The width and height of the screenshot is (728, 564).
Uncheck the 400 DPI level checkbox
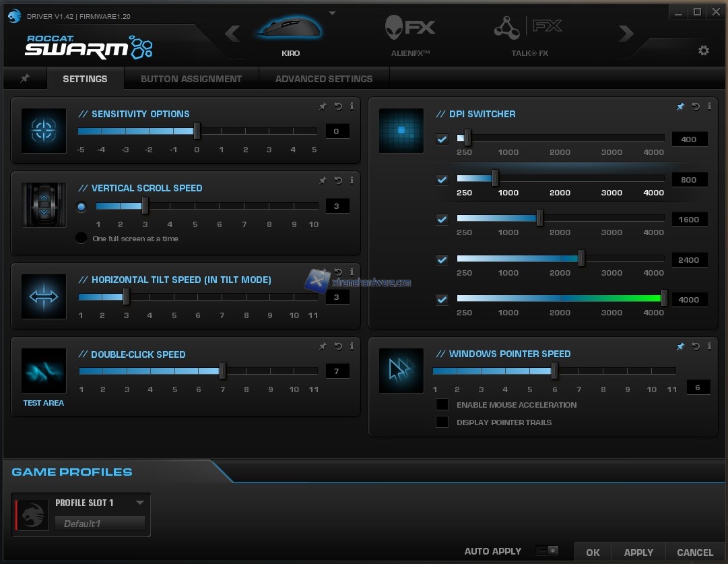pos(442,139)
